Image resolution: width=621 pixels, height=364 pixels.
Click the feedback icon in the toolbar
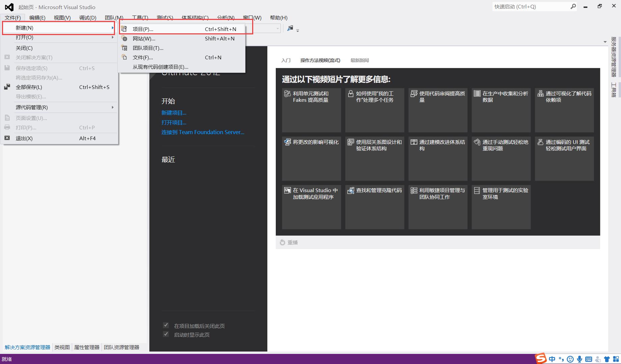[x=290, y=29]
